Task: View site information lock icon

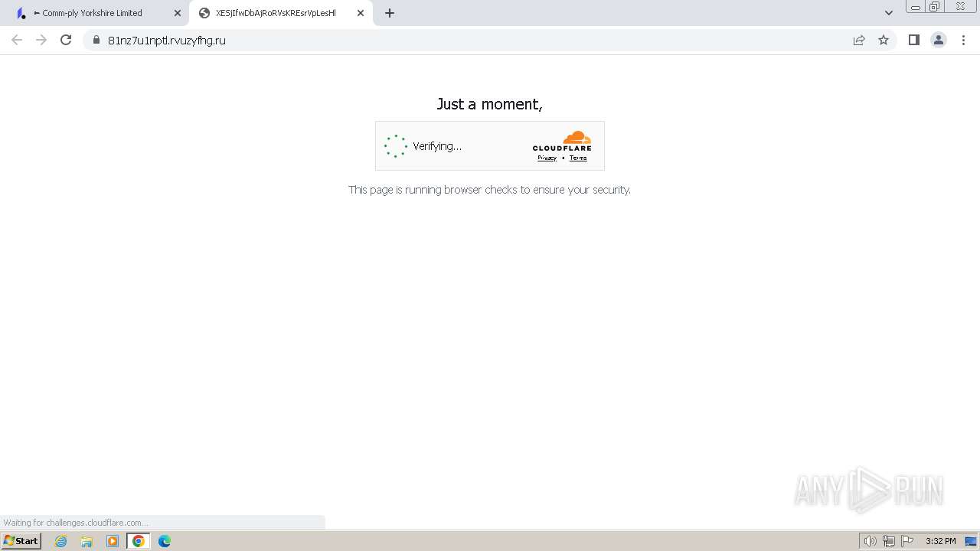Action: [x=96, y=40]
